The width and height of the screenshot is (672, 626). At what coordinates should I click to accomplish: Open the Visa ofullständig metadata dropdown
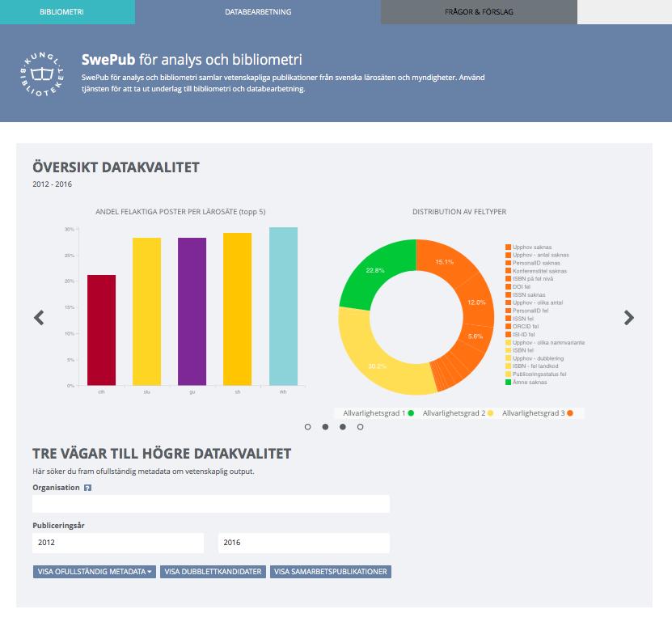pyautogui.click(x=95, y=572)
